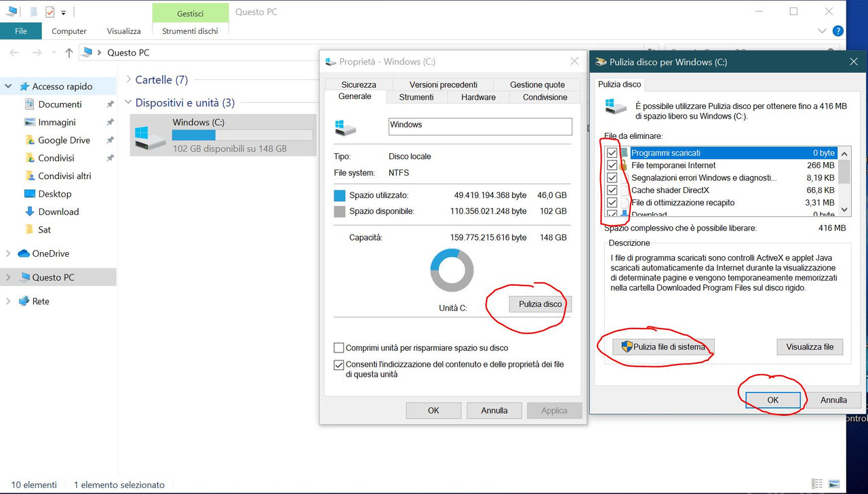Open the Gestione quote tab

(x=537, y=85)
